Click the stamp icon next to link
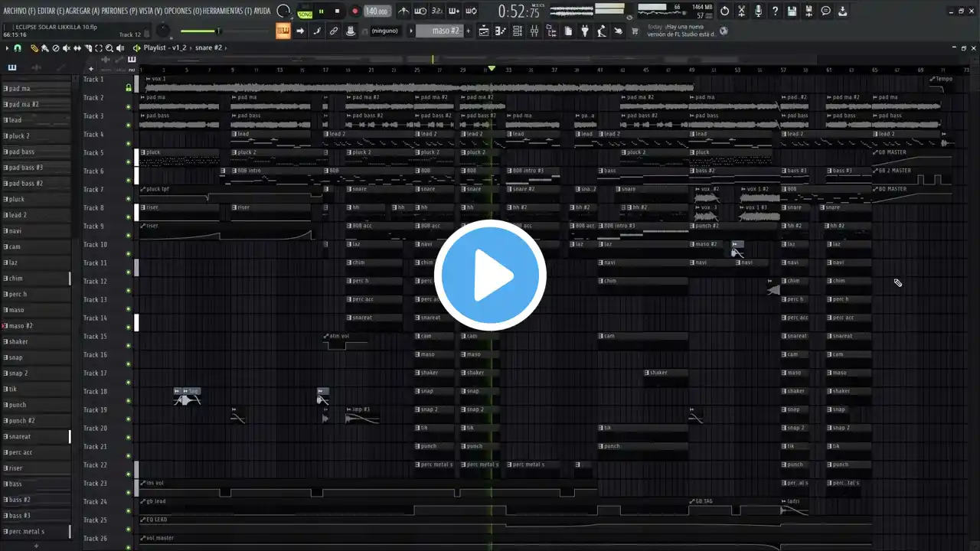The width and height of the screenshot is (980, 551). pyautogui.click(x=351, y=31)
